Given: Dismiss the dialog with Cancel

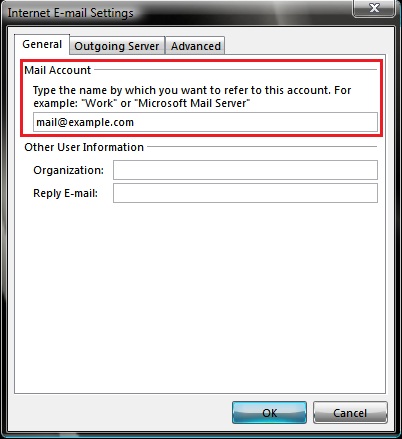Looking at the screenshot, I should coord(350,413).
